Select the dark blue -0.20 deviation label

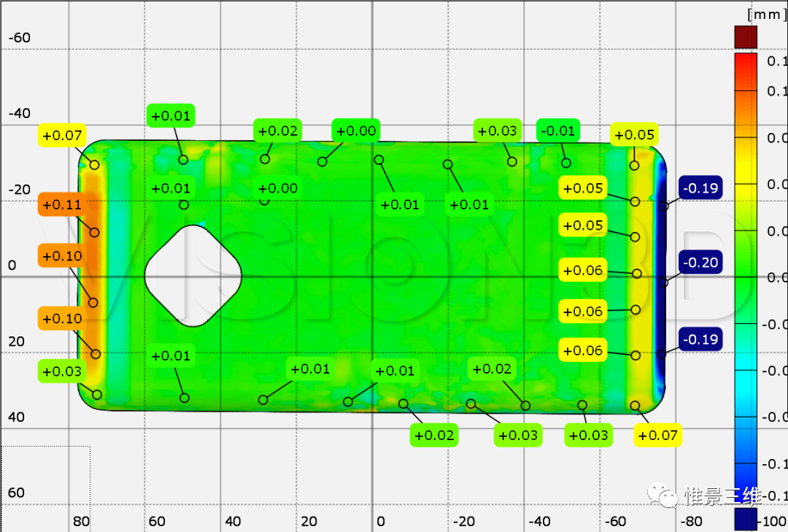(x=700, y=262)
